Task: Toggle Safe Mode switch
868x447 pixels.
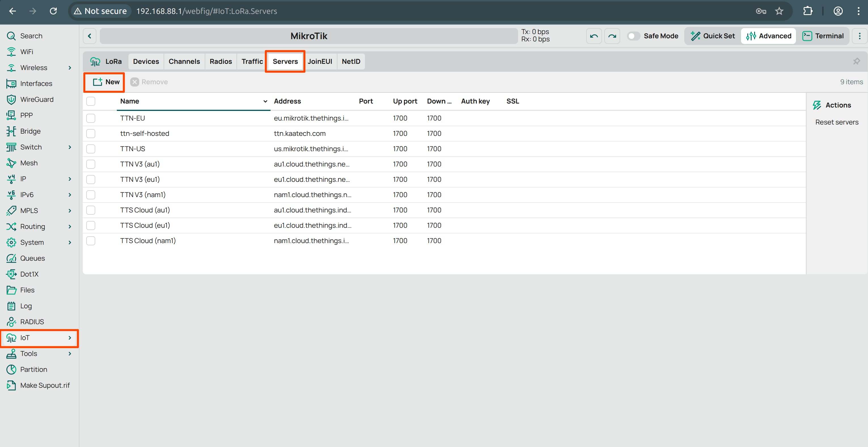Action: (x=633, y=36)
